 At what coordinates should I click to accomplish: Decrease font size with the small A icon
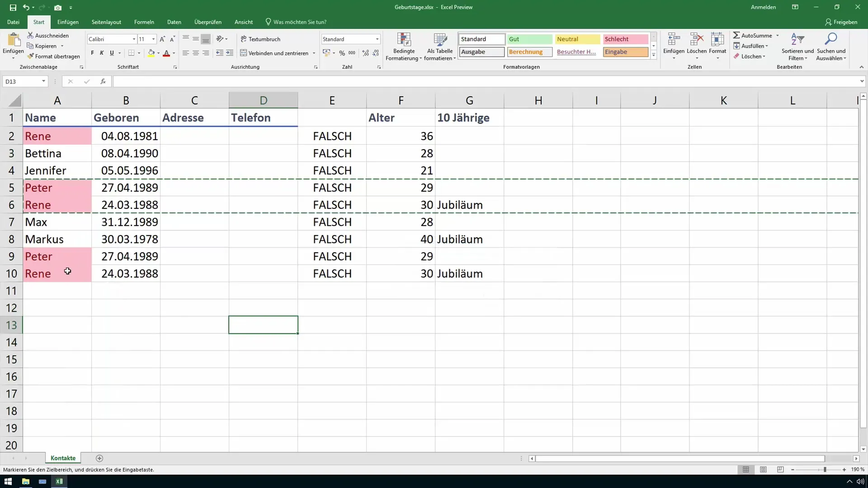(172, 39)
